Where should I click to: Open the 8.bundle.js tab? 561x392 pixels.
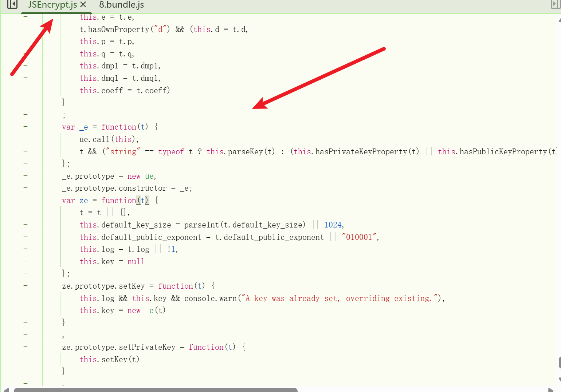tap(121, 5)
